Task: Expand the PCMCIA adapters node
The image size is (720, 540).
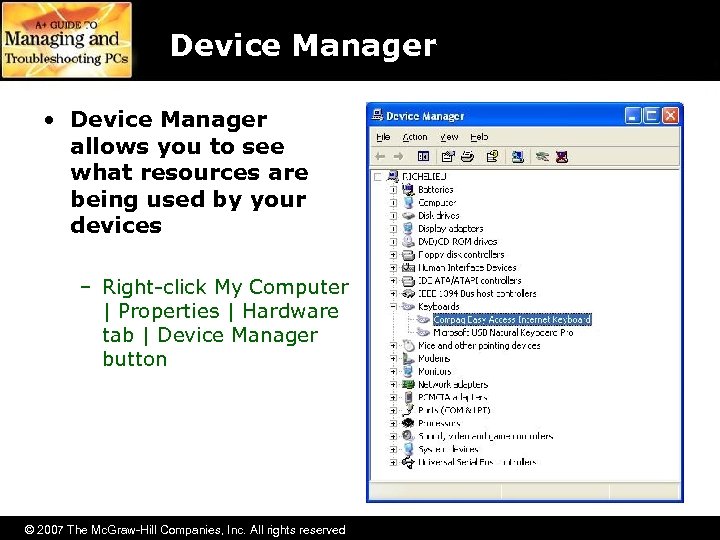Action: (394, 397)
